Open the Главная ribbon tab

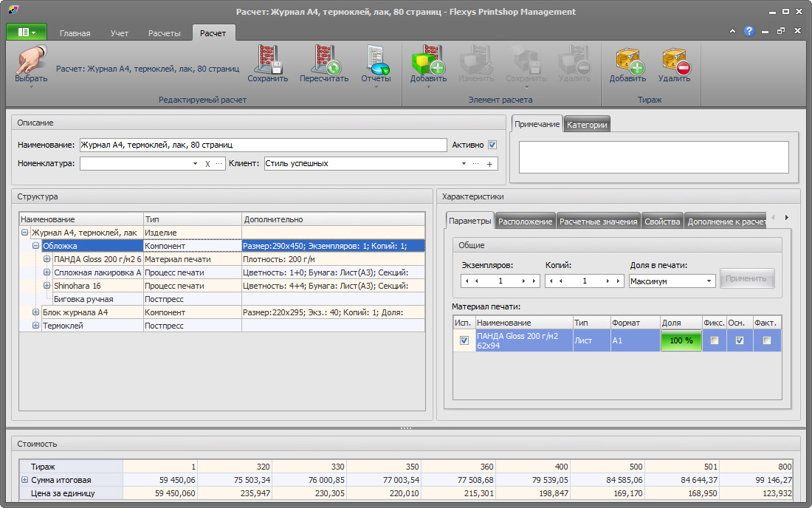click(x=75, y=33)
